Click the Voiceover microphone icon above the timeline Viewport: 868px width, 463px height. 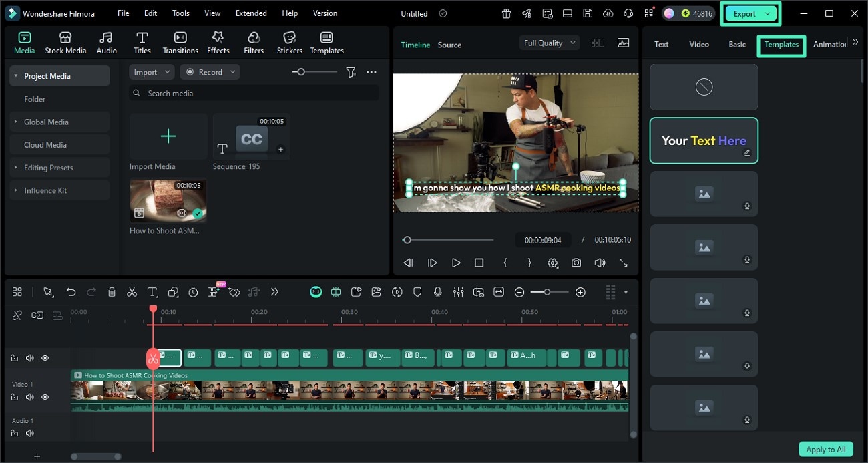(438, 292)
